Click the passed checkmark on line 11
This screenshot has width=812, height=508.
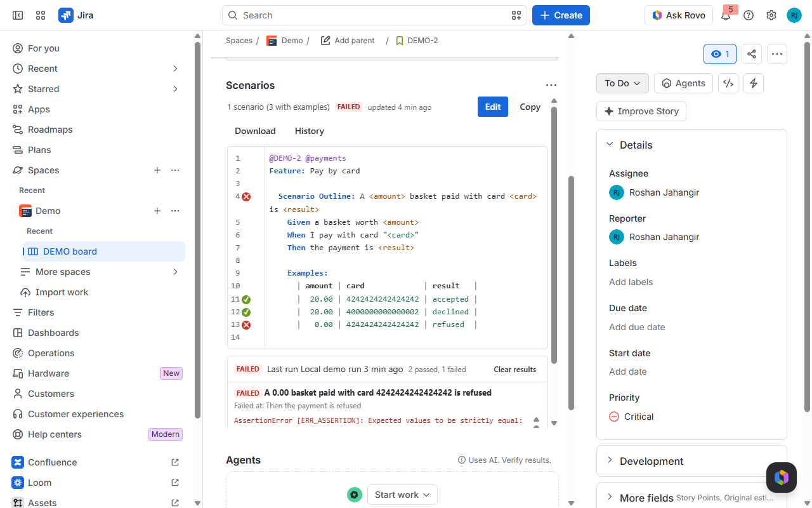246,299
